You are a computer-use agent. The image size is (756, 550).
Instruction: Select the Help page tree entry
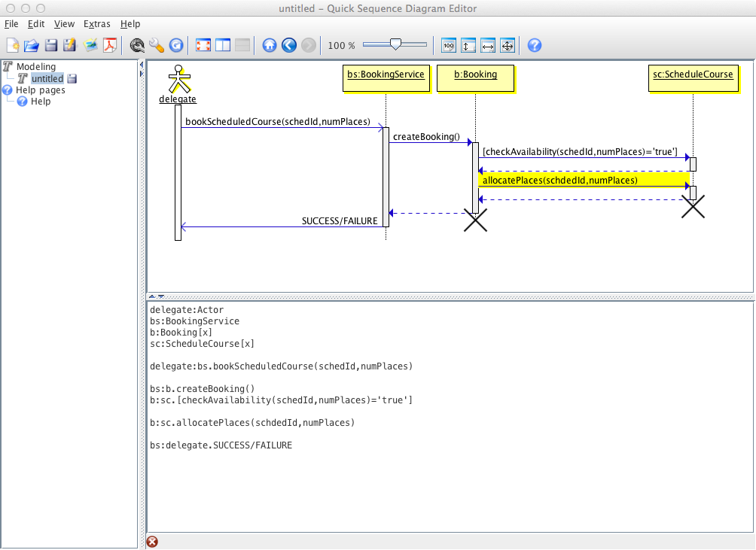pos(41,102)
